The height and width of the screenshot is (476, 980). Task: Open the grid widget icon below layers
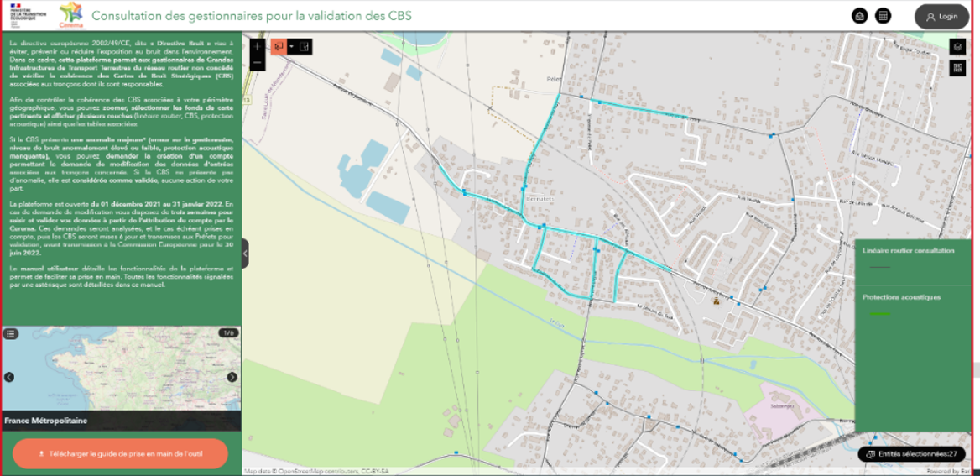(957, 67)
